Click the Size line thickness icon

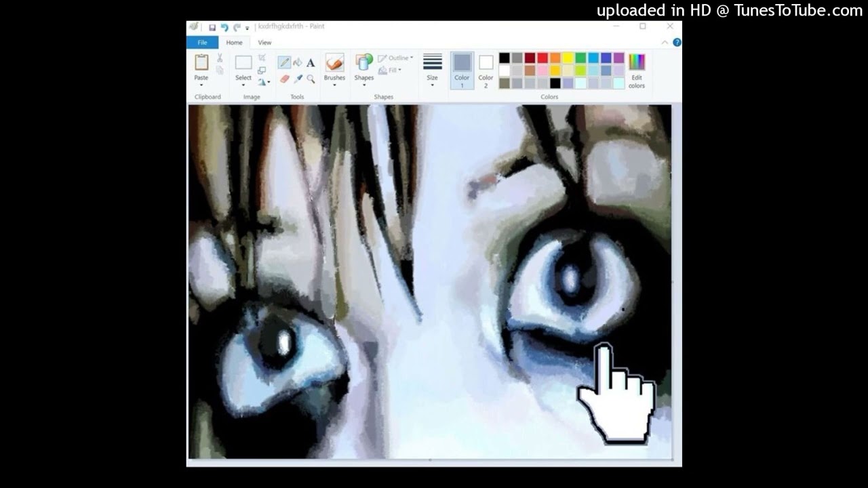click(x=432, y=62)
